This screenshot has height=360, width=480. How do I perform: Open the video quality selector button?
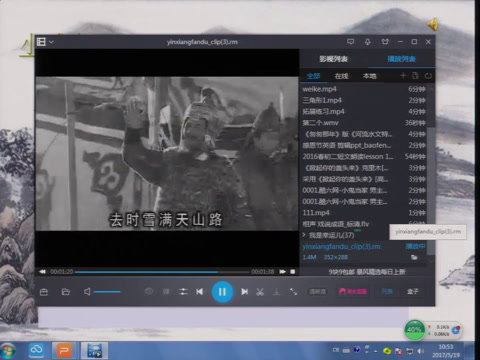click(317, 292)
